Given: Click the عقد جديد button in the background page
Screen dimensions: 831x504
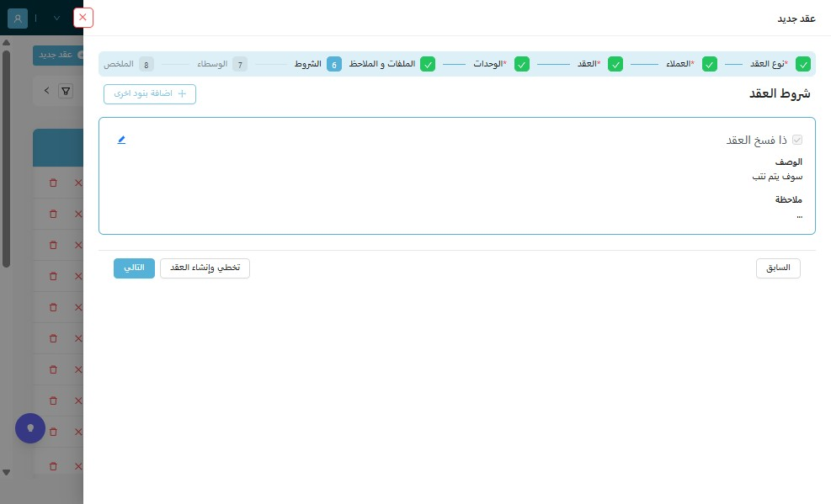Looking at the screenshot, I should click(x=58, y=55).
